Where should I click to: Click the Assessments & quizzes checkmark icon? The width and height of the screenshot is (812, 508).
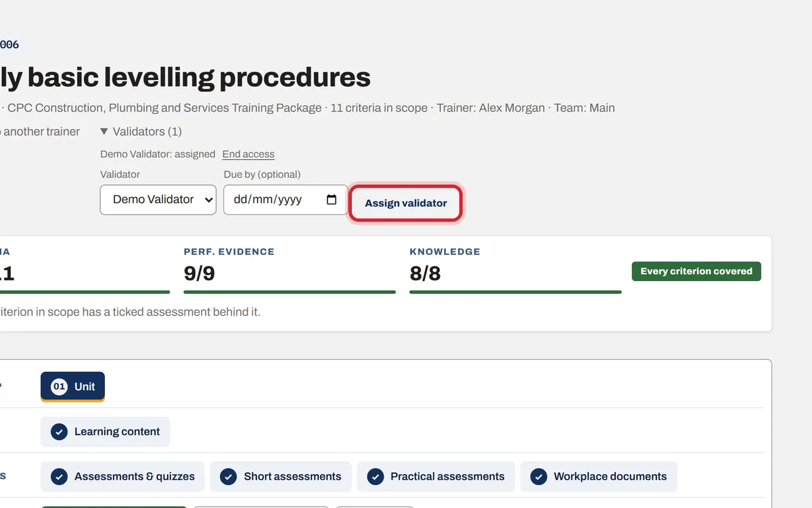60,476
